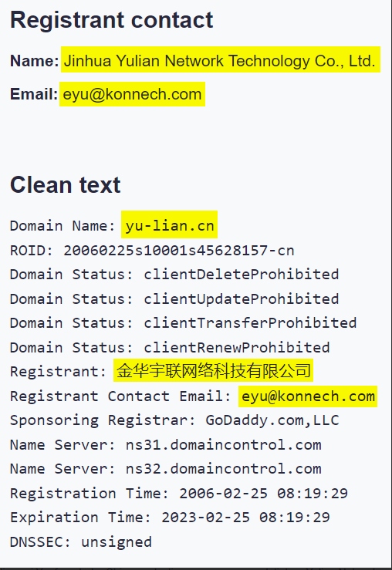Click the highlighted Registrant Contact Email in clean text
392x570 pixels.
tap(308, 396)
